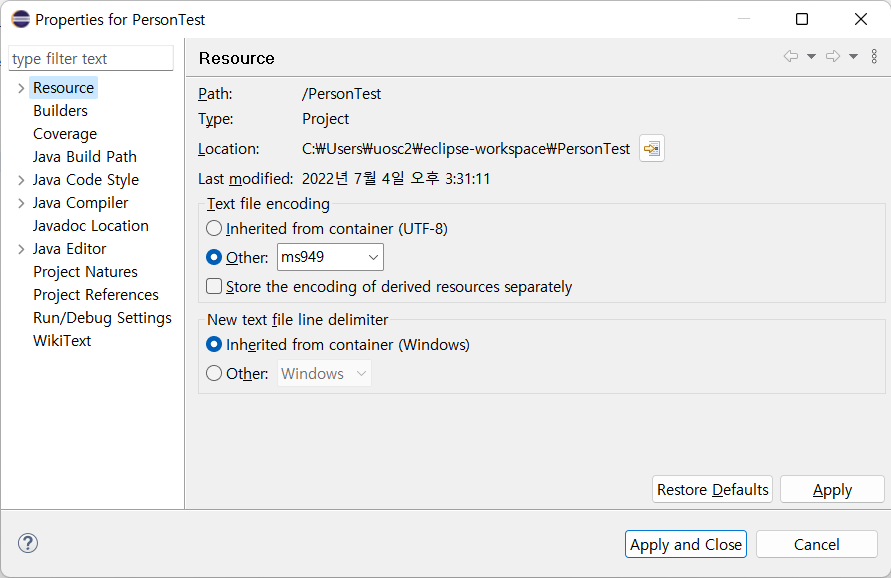891x578 pixels.
Task: Close the Properties for PersonTest dialog
Action: click(x=861, y=19)
